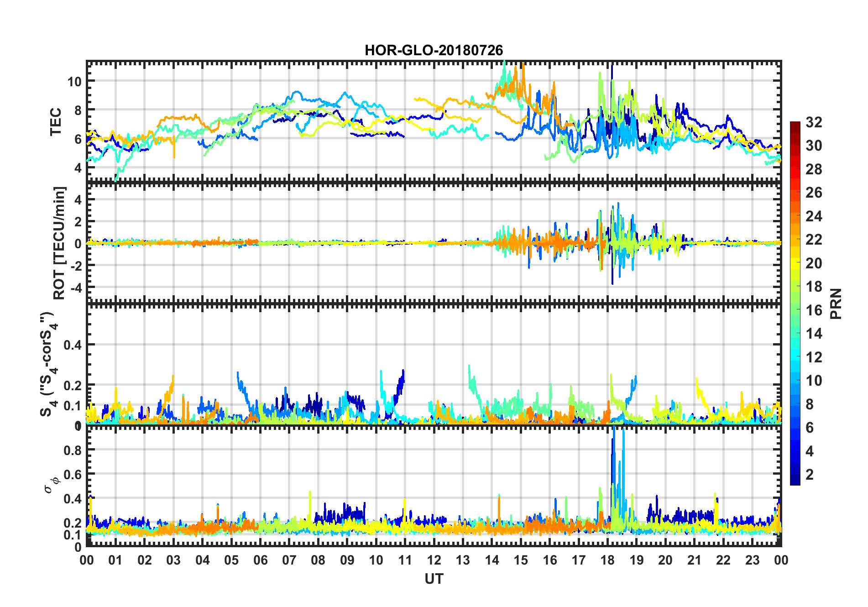Screen dimensions: 868x607
Task: Click the 0.8 tick on sigma phi axis
Action: click(x=73, y=450)
